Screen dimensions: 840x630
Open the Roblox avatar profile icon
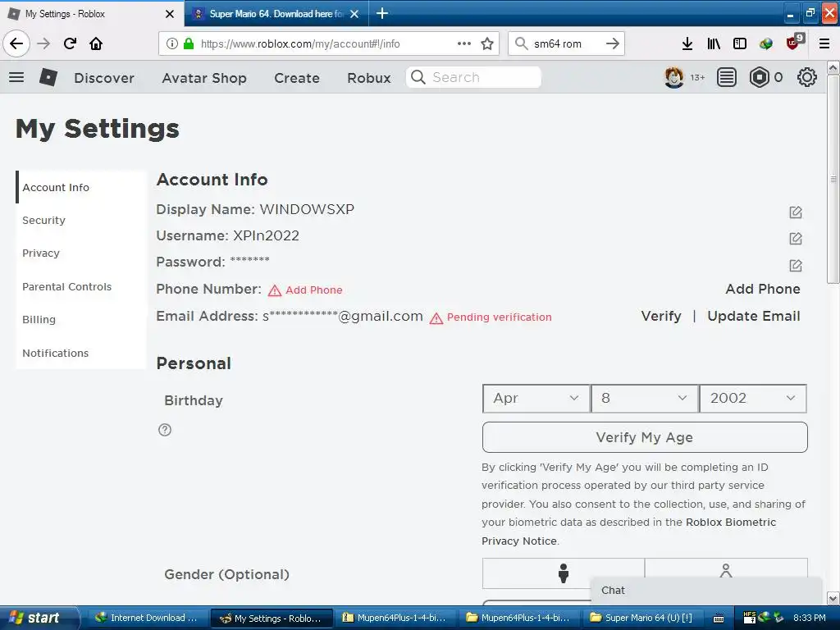[674, 78]
